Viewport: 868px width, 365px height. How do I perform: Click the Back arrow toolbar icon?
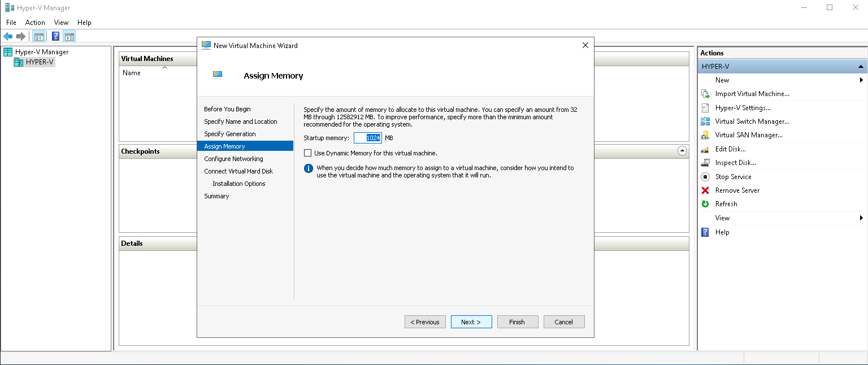8,37
